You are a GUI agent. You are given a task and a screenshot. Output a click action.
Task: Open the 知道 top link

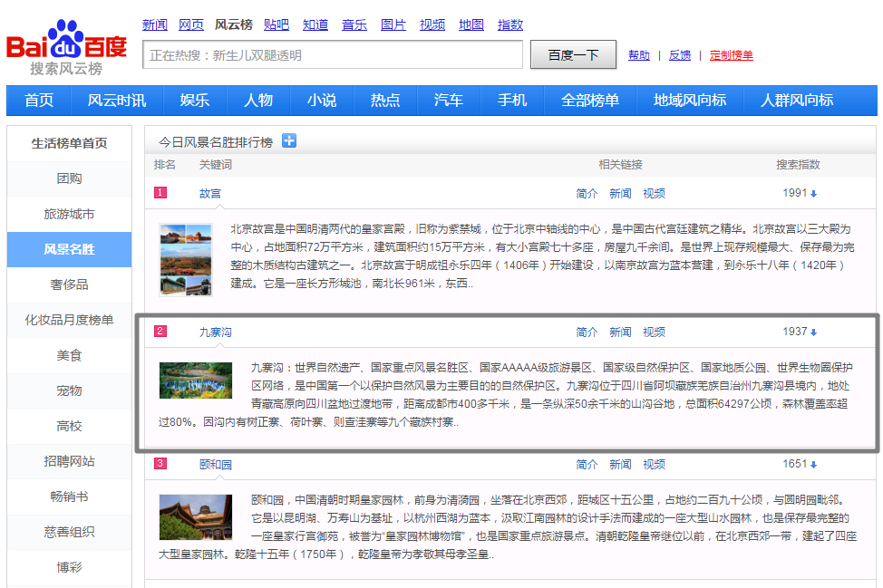(x=315, y=24)
